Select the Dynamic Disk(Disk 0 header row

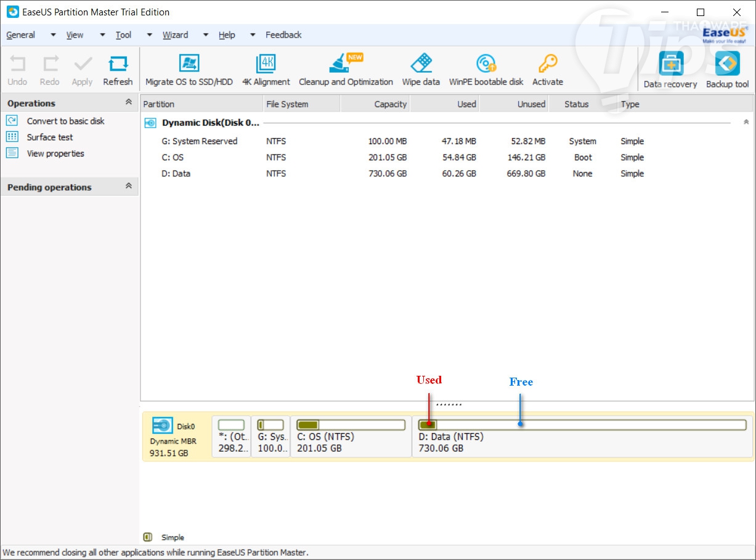click(x=447, y=123)
